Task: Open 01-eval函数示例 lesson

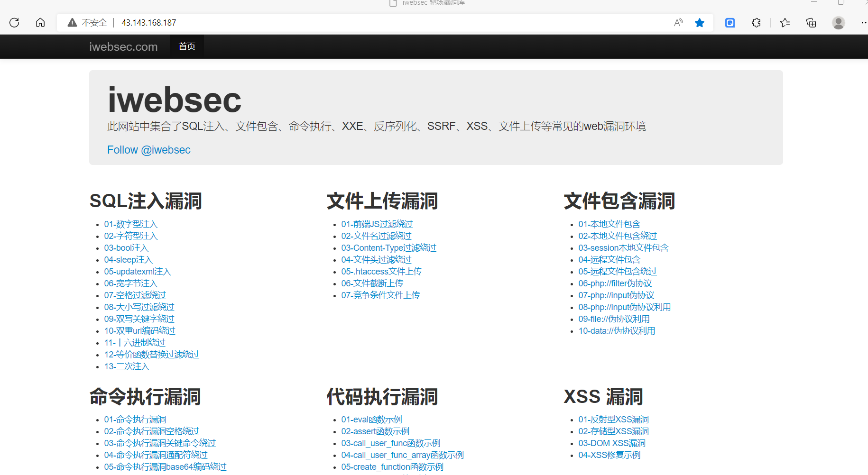Action: [372, 420]
